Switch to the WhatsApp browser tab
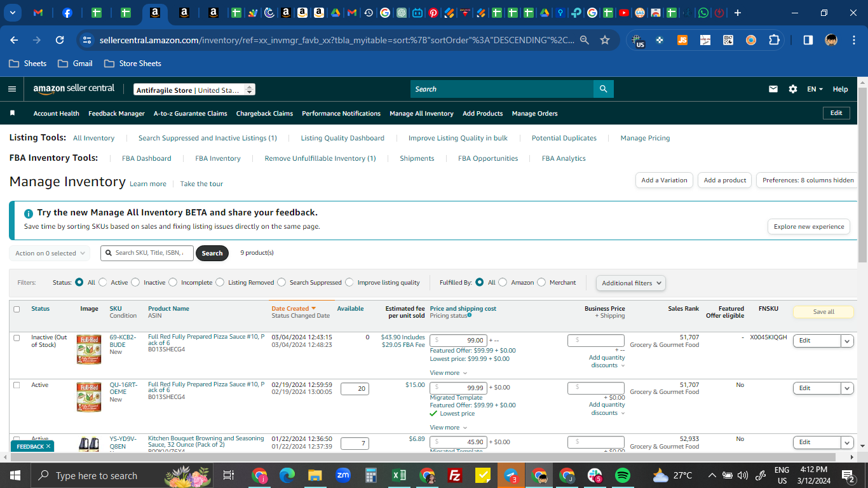This screenshot has height=488, width=868. [703, 13]
